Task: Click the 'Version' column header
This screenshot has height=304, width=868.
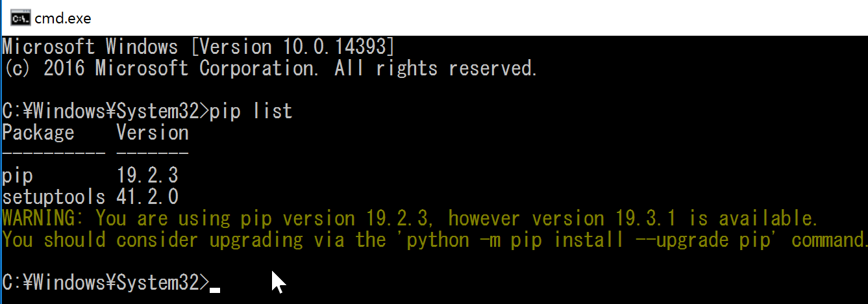Action: (153, 133)
